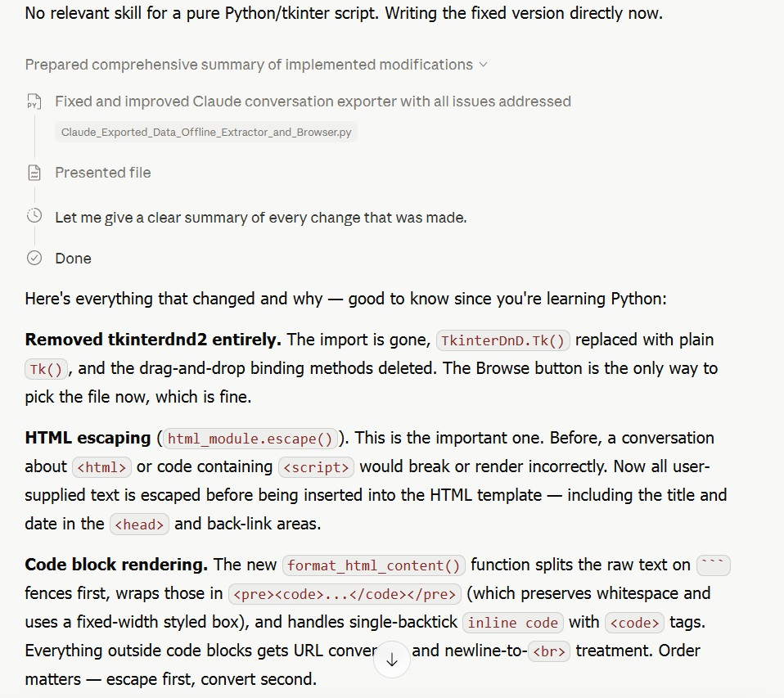Viewport: 784px width, 698px height.
Task: Click the html_module.escape() inline code
Action: point(250,439)
